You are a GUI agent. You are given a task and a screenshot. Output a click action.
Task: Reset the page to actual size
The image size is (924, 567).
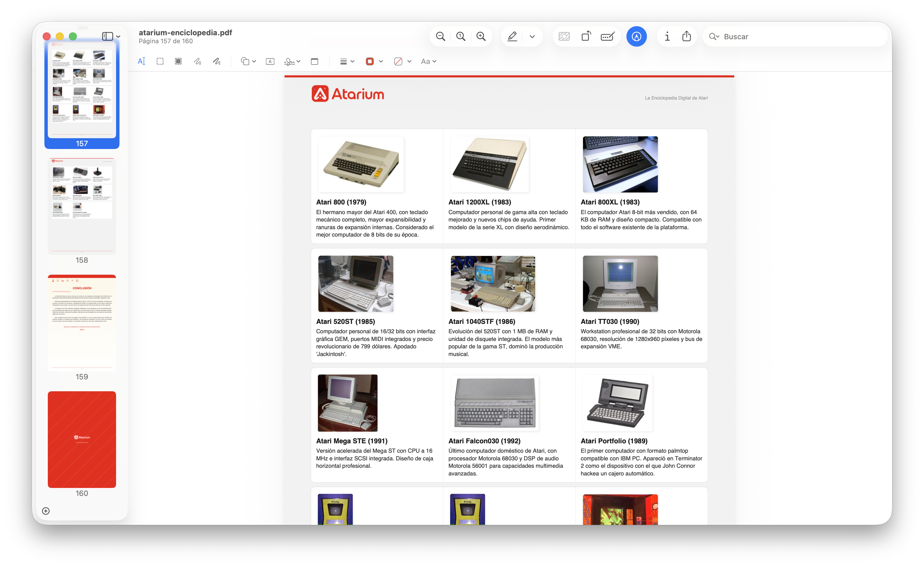pos(461,36)
